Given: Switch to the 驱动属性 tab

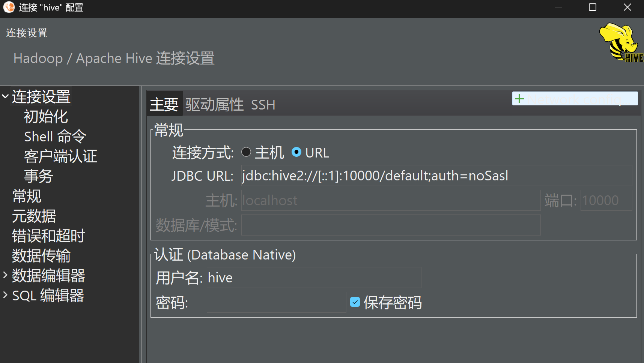Looking at the screenshot, I should click(x=214, y=105).
